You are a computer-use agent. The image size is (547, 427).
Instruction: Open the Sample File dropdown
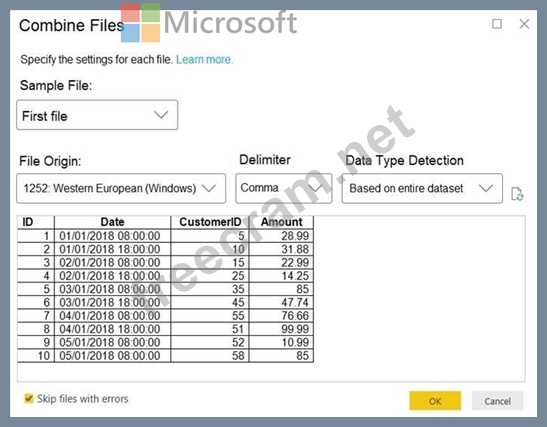tap(97, 115)
